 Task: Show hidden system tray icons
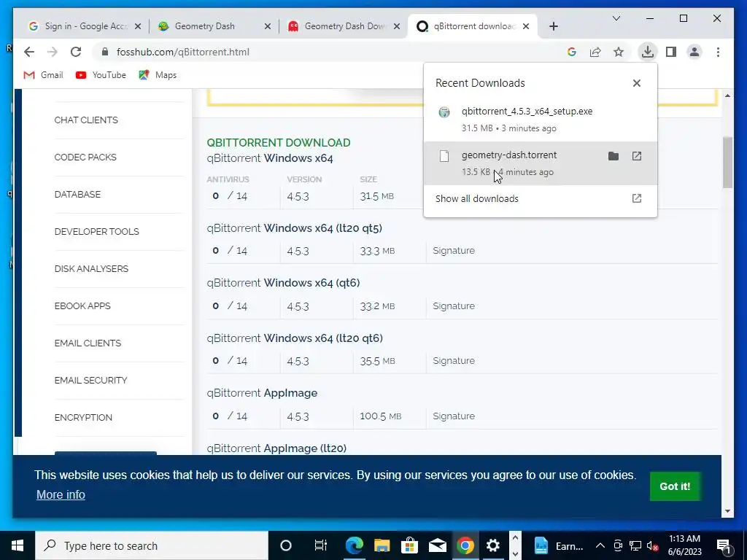600,545
